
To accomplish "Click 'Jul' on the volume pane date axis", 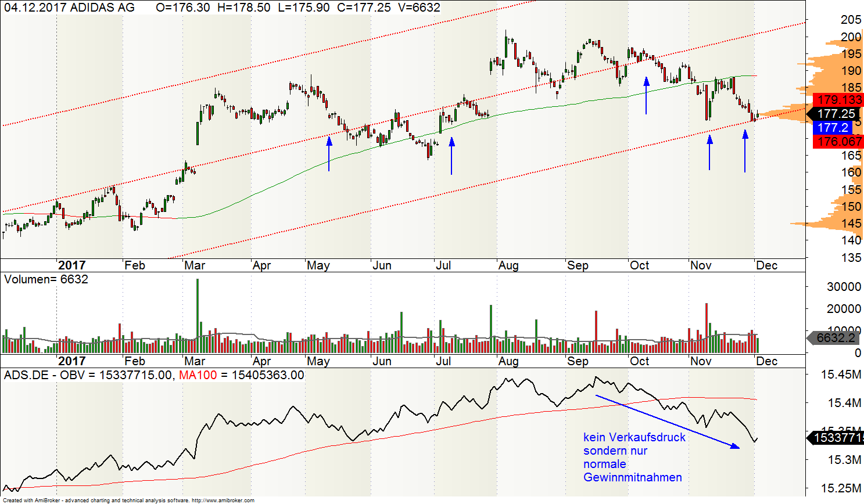I will tap(443, 361).
